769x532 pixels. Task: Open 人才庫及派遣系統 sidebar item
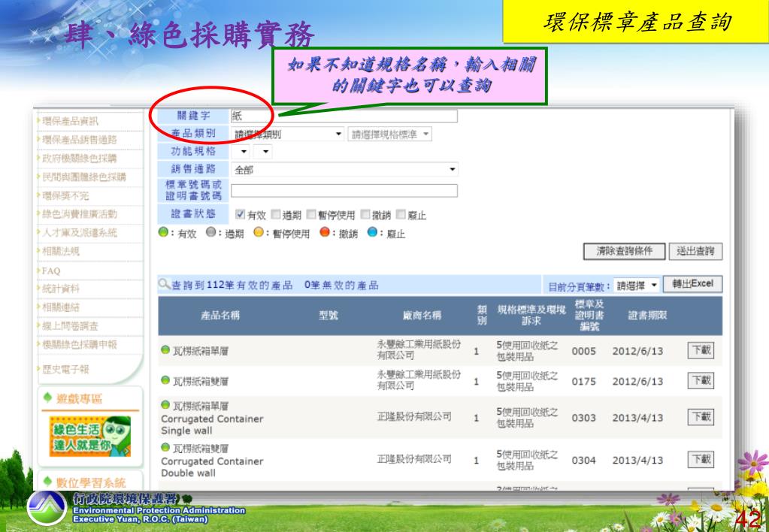click(79, 232)
